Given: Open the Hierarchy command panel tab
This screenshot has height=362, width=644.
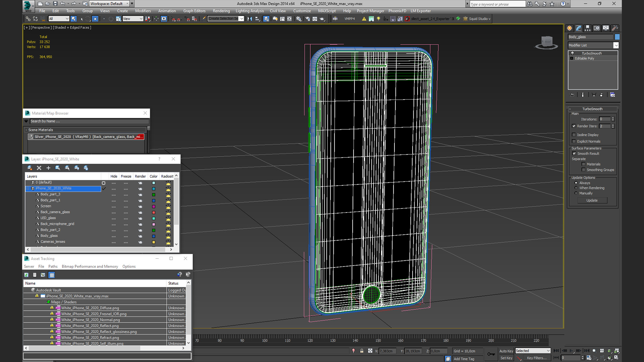Looking at the screenshot, I should [x=588, y=28].
